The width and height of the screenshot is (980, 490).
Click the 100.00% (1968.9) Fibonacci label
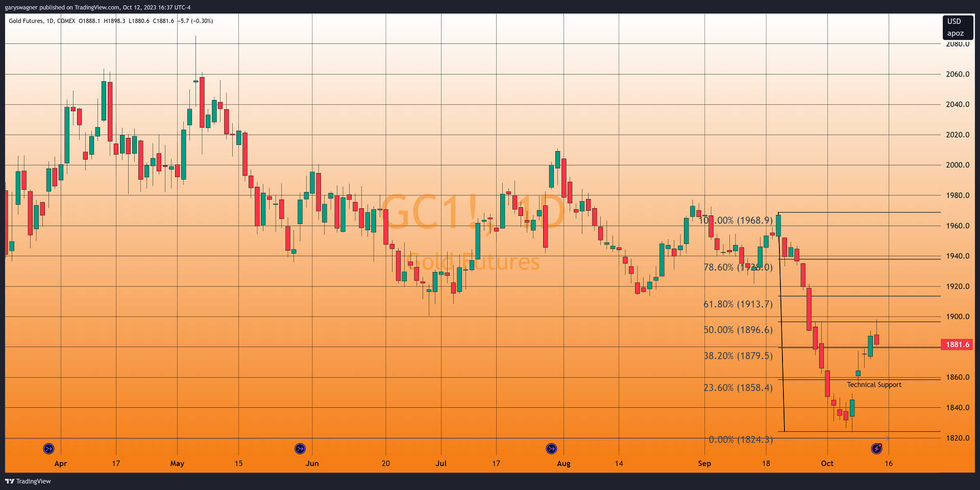(736, 220)
